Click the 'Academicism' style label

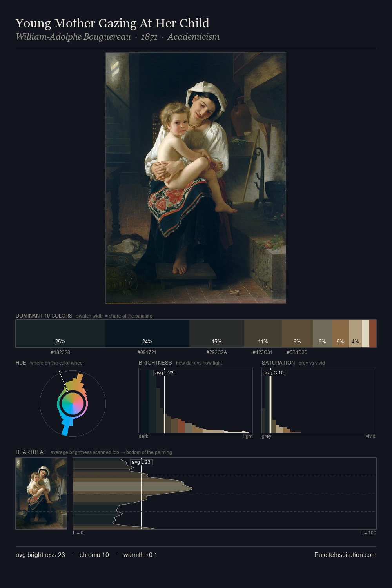coord(193,37)
